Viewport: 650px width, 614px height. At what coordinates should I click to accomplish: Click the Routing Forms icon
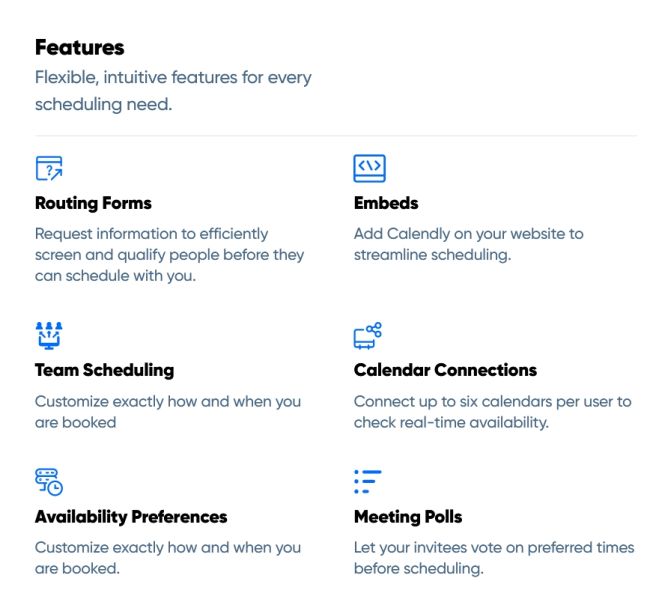click(x=49, y=168)
